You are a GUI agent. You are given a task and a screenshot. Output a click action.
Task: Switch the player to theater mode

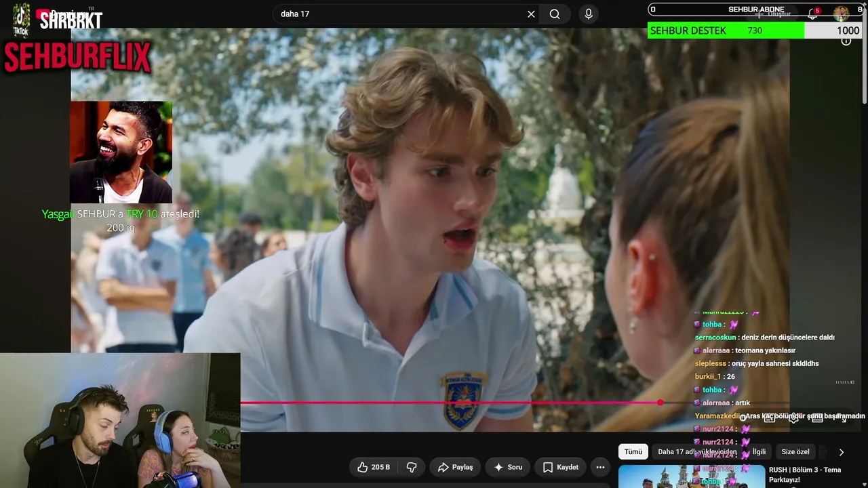(818, 418)
